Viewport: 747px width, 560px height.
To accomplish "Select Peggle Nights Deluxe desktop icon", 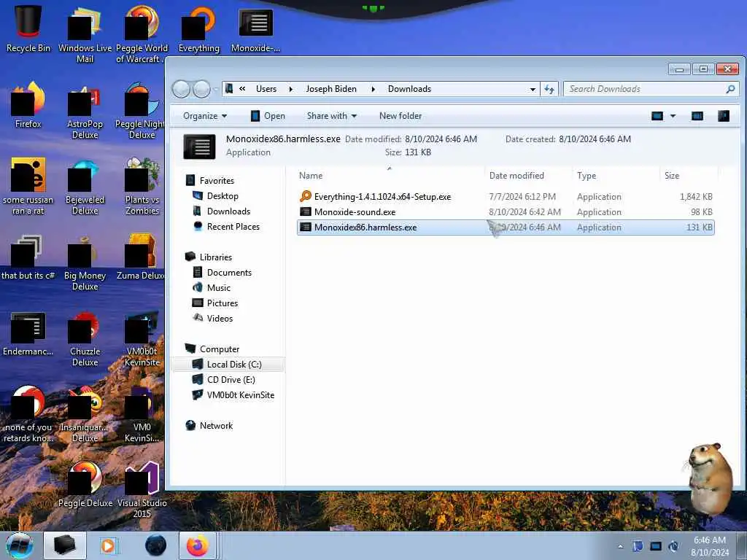I will click(x=141, y=111).
